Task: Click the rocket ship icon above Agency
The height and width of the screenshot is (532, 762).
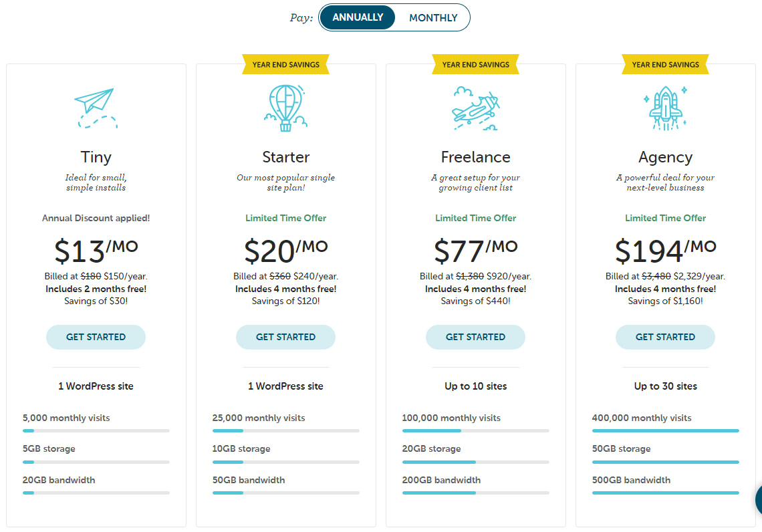Action: click(x=665, y=107)
